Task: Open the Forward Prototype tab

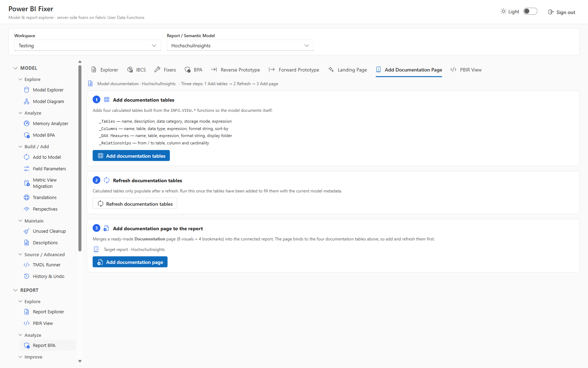Action: click(x=294, y=70)
